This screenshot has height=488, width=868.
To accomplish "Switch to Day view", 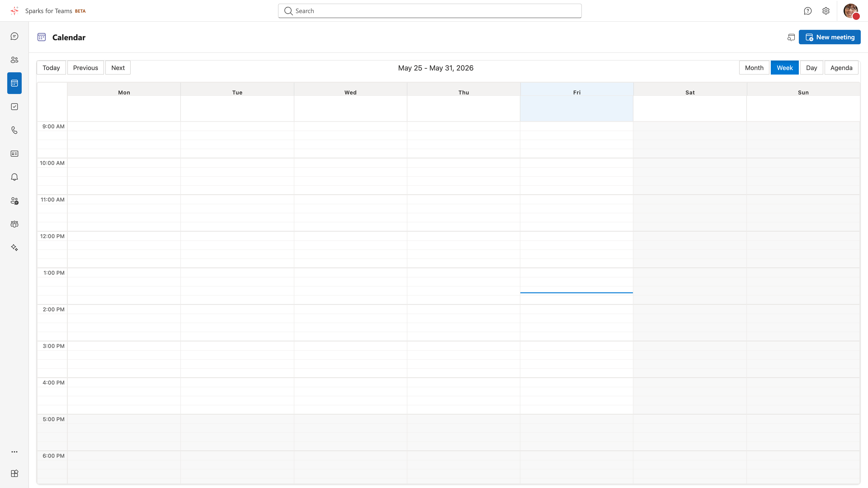I will pyautogui.click(x=811, y=68).
